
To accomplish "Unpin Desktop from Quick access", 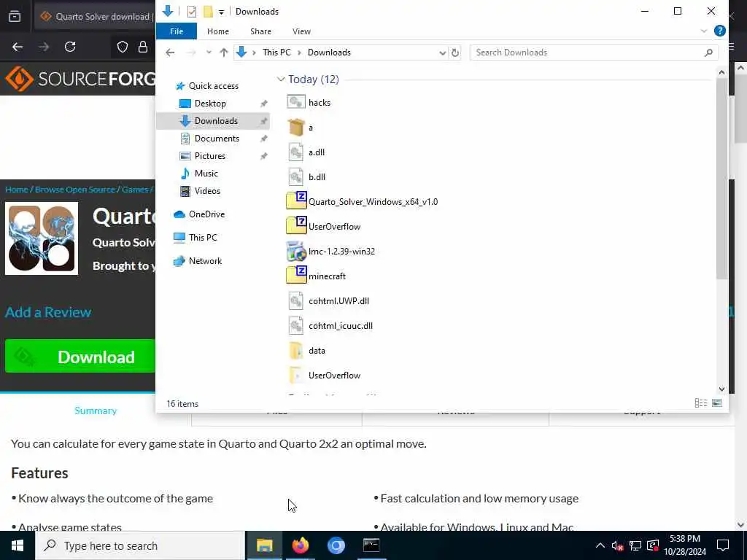I will pyautogui.click(x=263, y=104).
